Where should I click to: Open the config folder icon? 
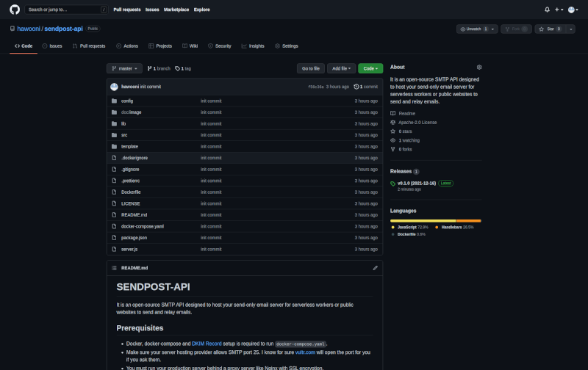click(x=114, y=101)
